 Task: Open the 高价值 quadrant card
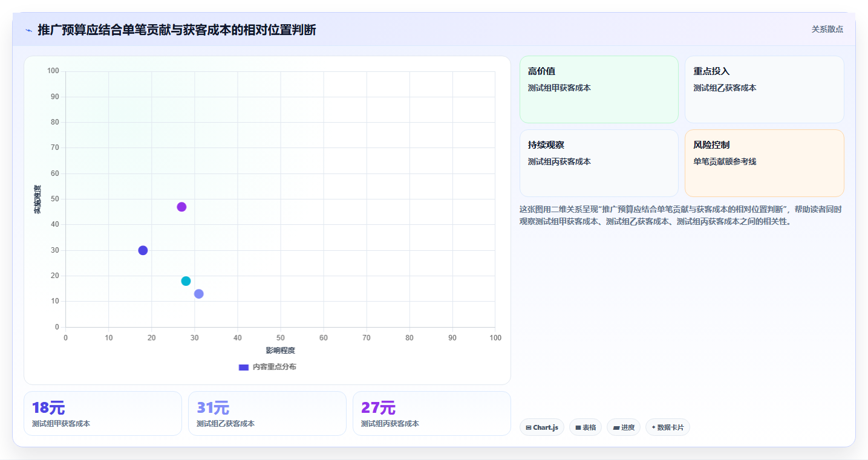(599, 89)
